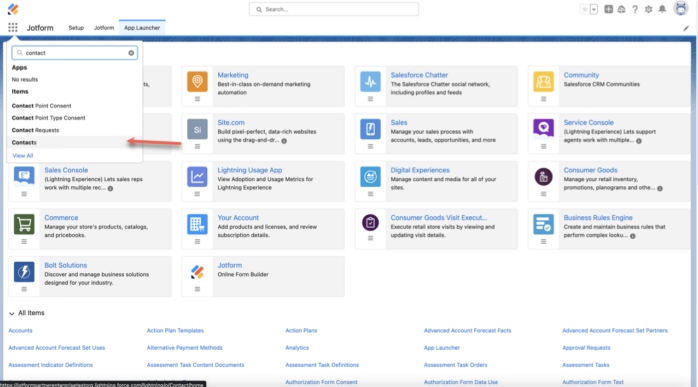Open the Marketing app icon

pos(197,81)
